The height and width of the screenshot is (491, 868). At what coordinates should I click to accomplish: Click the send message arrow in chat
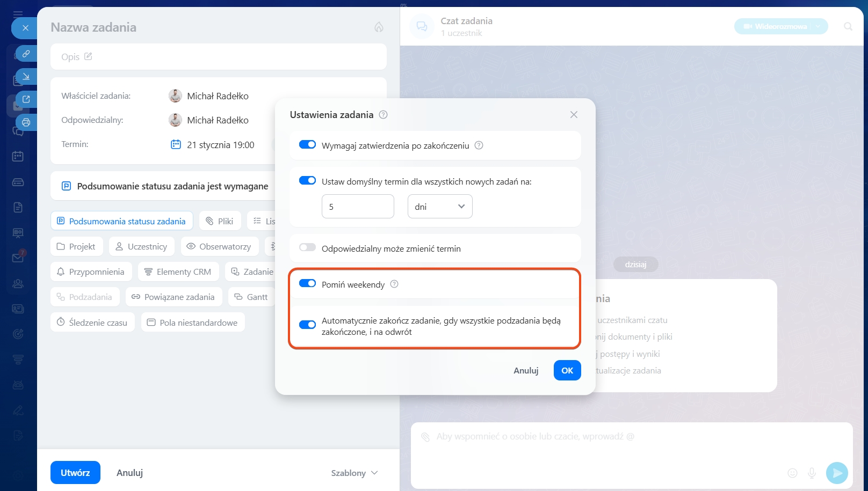(836, 473)
